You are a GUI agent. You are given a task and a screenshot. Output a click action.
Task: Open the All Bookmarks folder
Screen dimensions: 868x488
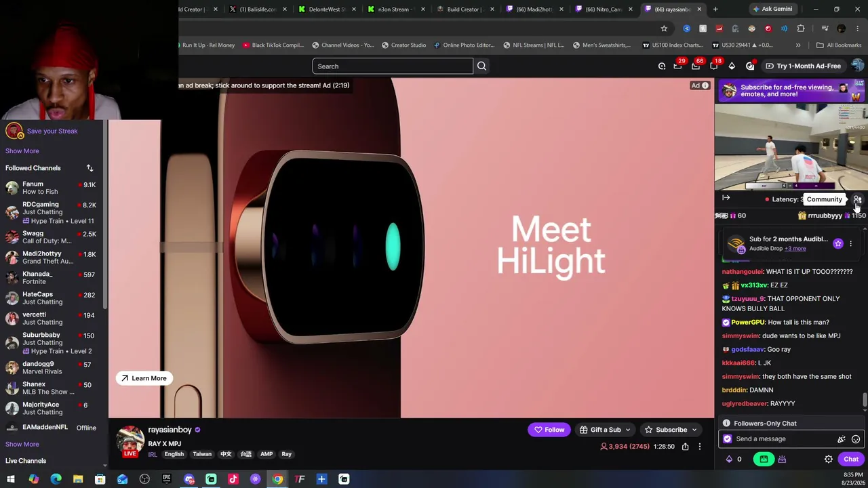point(839,45)
